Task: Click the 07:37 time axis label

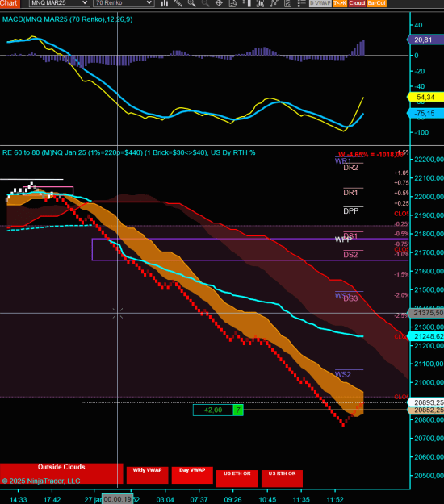Action: 199,500
